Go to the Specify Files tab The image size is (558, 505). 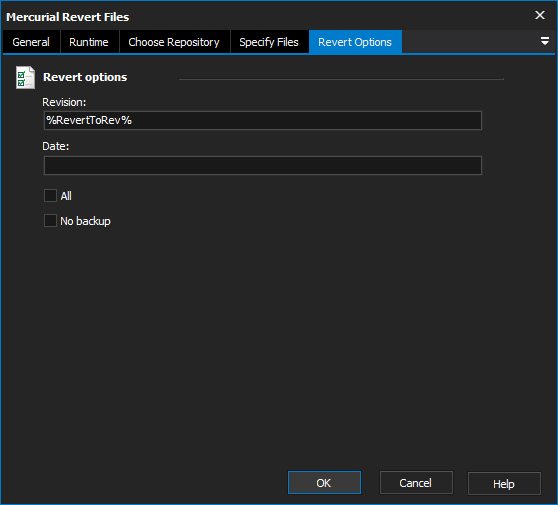tap(269, 42)
